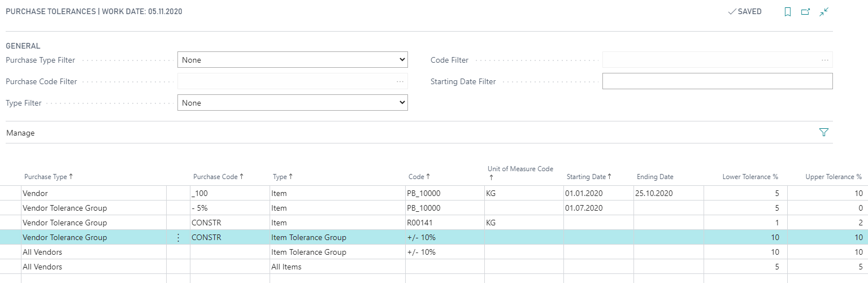Click KG unit cell in _100 row
The image size is (868, 283).
pyautogui.click(x=524, y=193)
